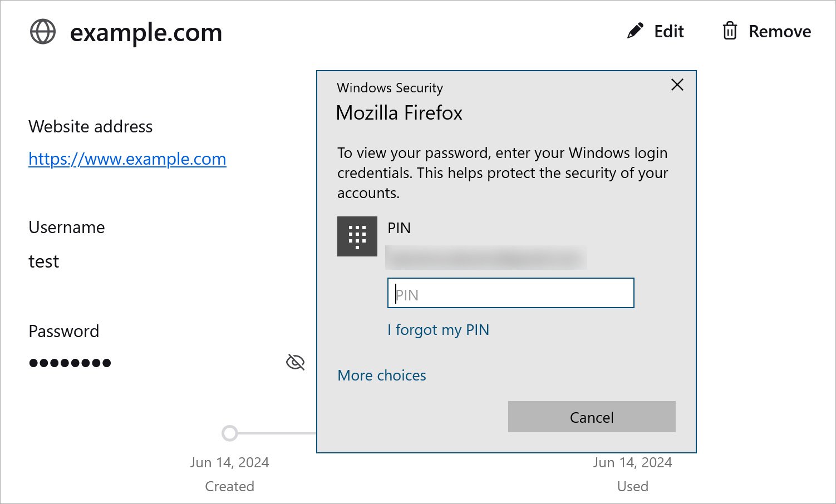836x504 pixels.
Task: Click the blurred account name under PIN
Action: (485, 258)
